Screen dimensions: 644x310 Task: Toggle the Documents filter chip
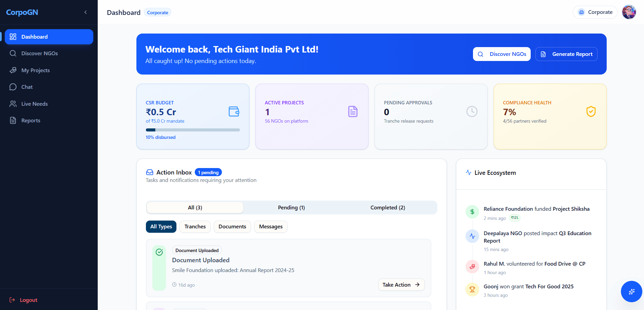point(232,226)
